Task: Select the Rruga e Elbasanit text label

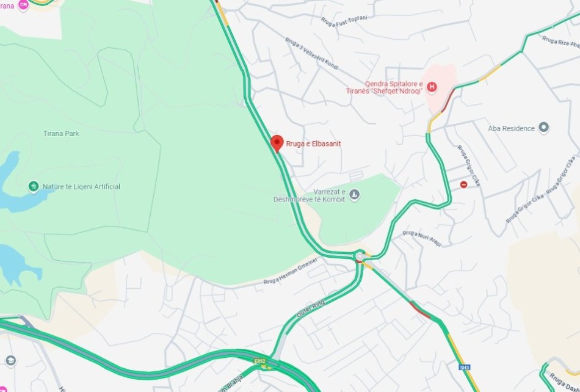Action: (x=313, y=143)
